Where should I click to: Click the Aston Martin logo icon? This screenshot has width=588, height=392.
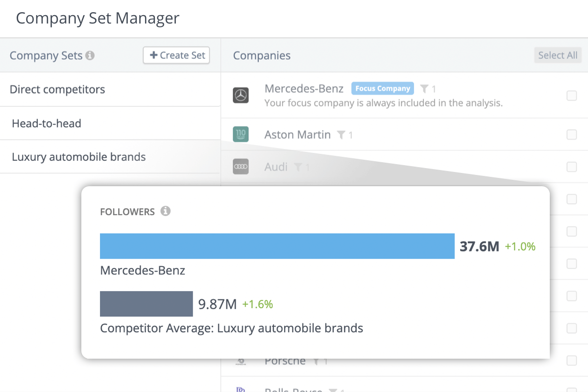point(241,134)
